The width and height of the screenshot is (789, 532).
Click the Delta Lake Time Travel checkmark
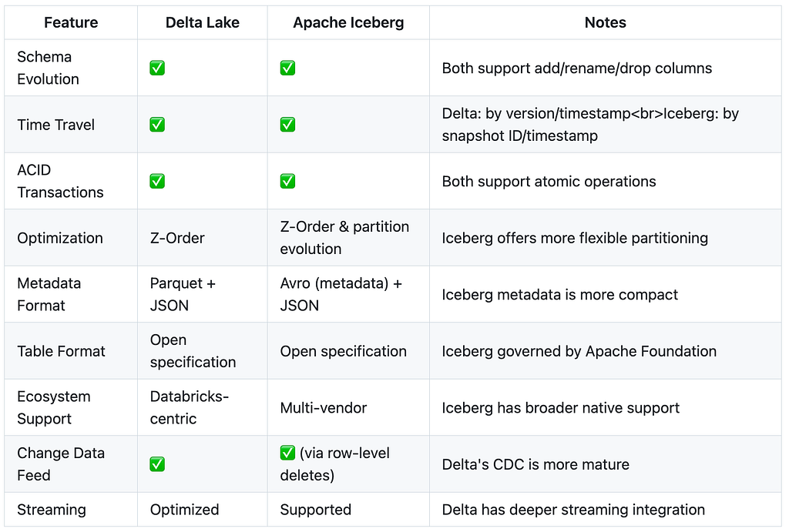(157, 124)
